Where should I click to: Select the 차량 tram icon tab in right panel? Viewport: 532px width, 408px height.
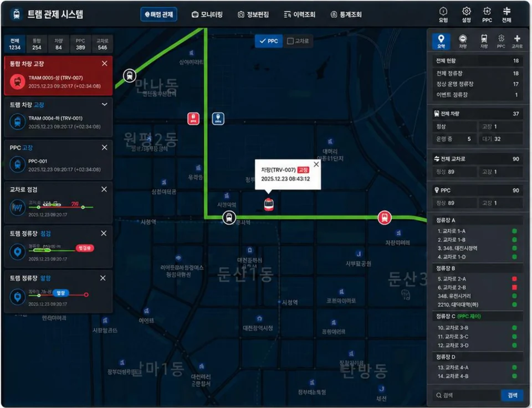[x=484, y=42]
